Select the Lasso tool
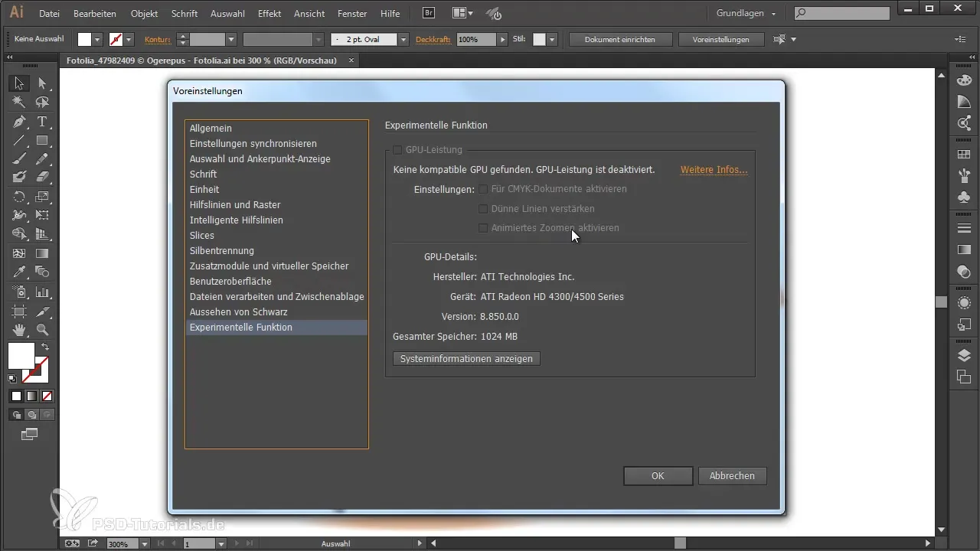980x551 pixels. click(42, 102)
